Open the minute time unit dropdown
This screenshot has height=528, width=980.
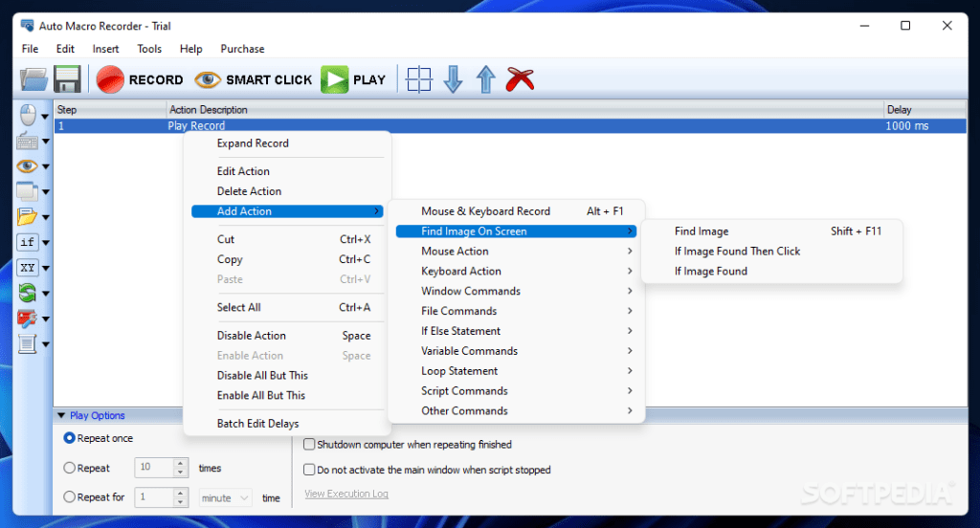(x=226, y=498)
